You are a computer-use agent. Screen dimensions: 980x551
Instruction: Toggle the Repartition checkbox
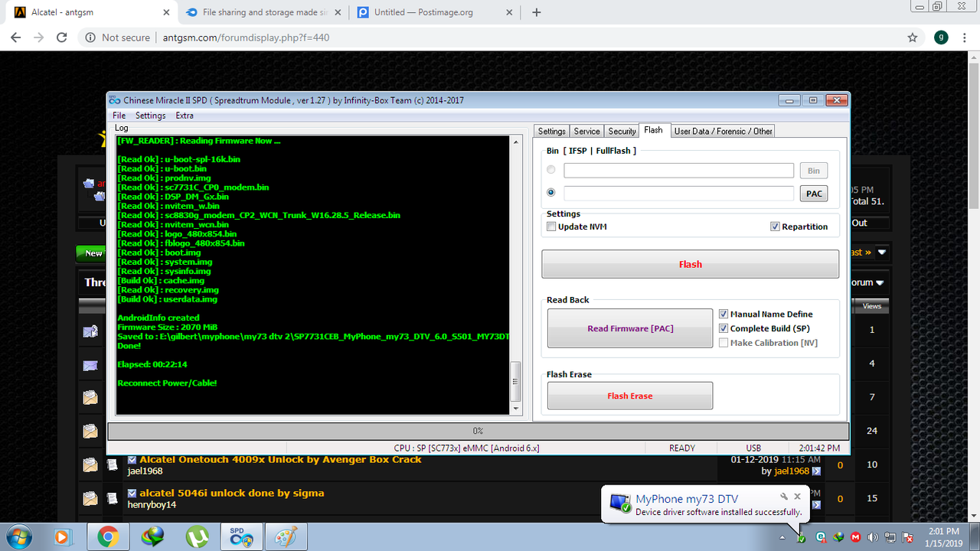point(775,227)
